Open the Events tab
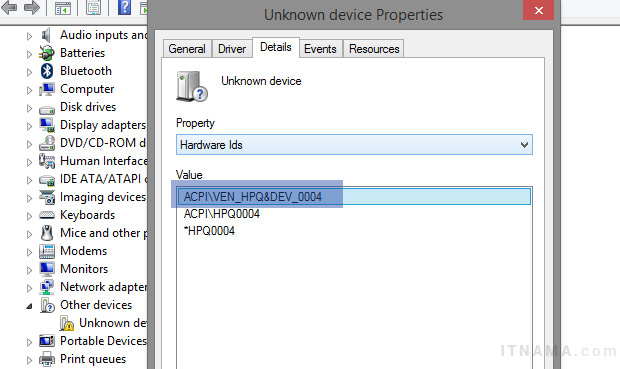620x369 pixels. pos(320,49)
